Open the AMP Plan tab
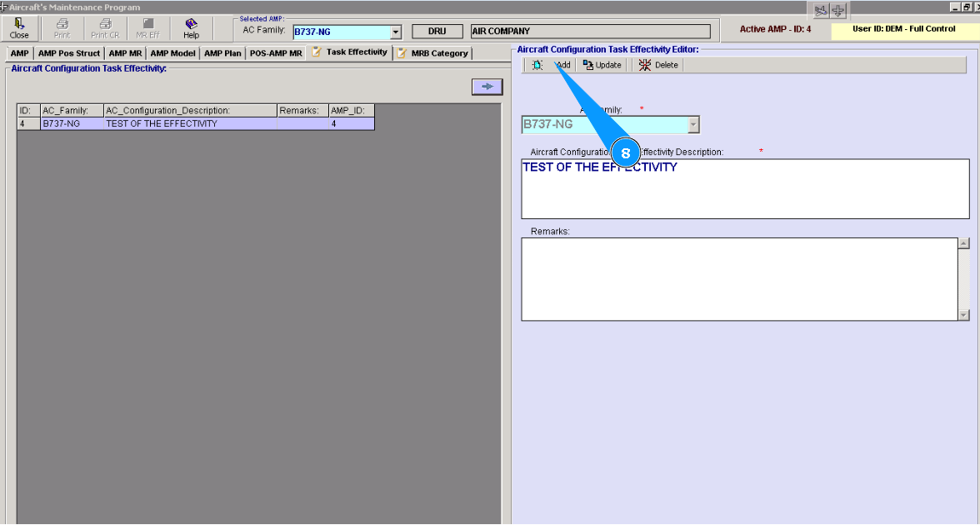 click(x=222, y=53)
